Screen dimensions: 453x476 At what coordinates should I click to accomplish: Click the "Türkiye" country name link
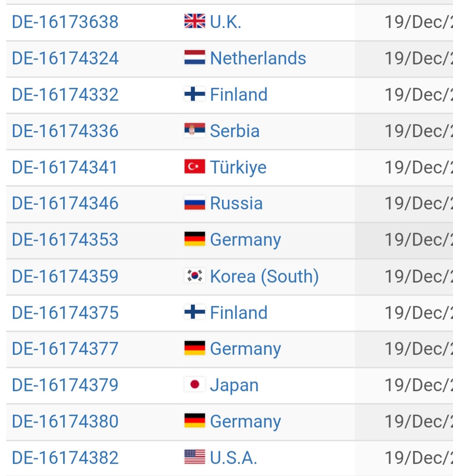(238, 167)
